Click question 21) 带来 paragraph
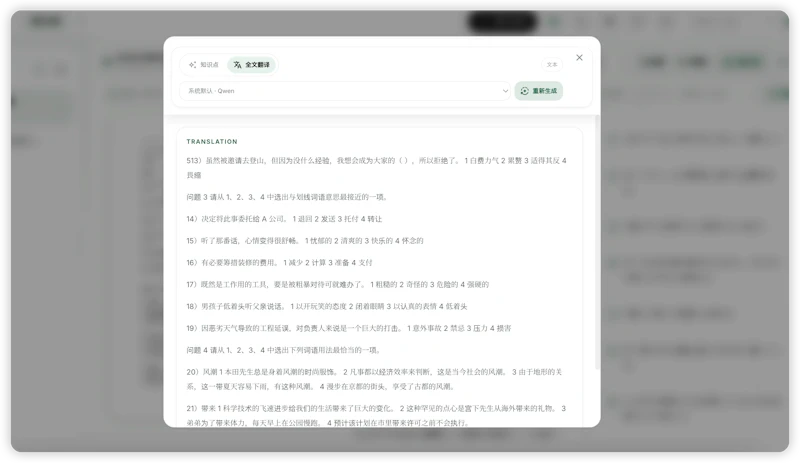This screenshot has width=800, height=463. click(x=376, y=416)
